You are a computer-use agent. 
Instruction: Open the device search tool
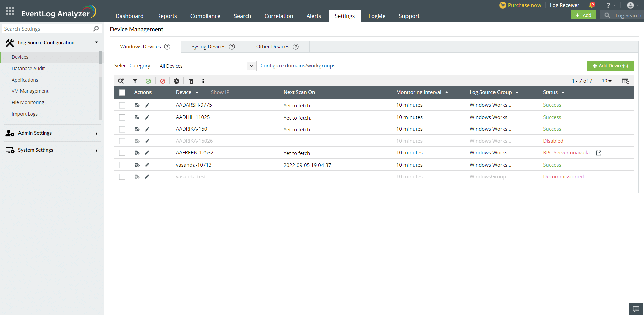(x=121, y=81)
